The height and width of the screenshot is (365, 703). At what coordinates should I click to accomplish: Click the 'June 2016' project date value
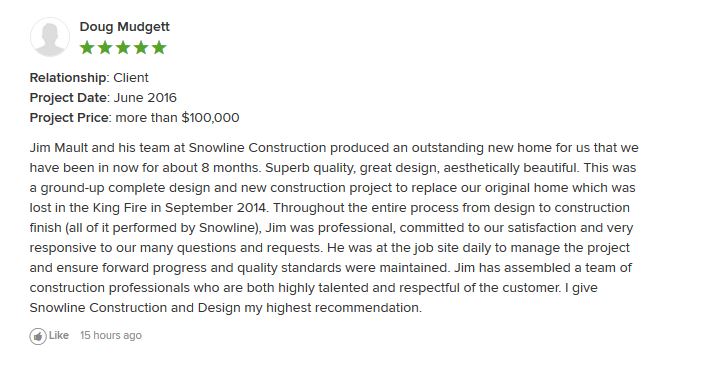[x=145, y=98]
